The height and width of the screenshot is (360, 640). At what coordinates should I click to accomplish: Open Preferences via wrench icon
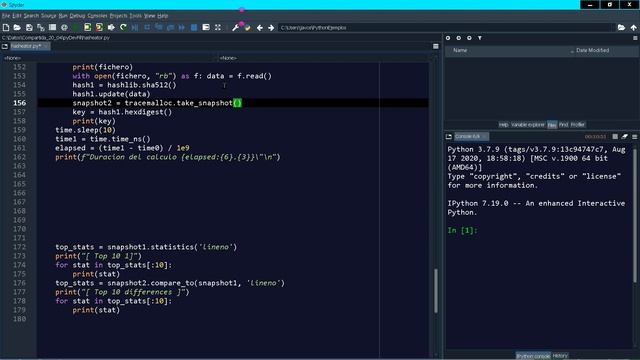click(x=236, y=27)
